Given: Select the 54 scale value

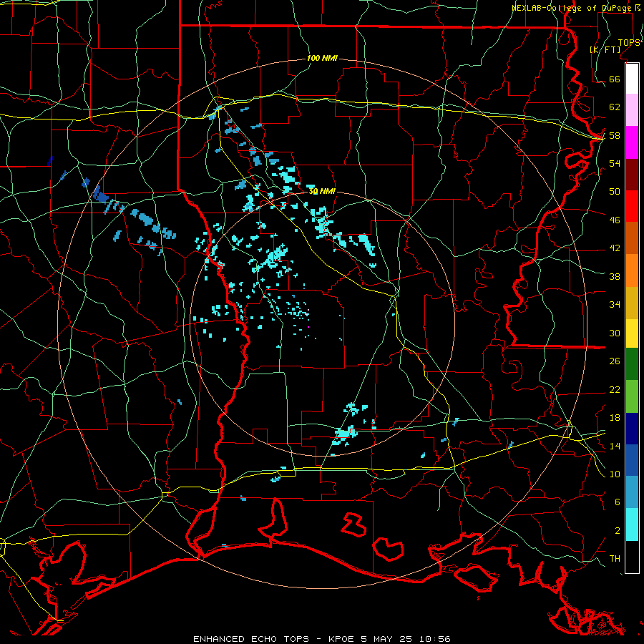Looking at the screenshot, I should tap(615, 163).
